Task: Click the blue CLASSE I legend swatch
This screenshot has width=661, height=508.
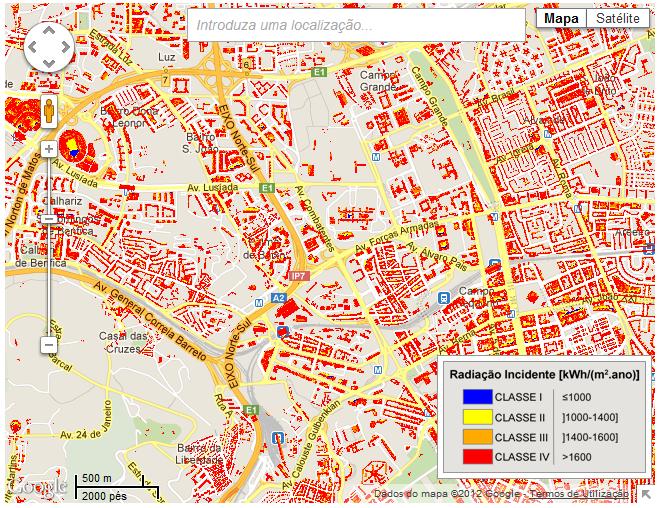Action: click(477, 397)
